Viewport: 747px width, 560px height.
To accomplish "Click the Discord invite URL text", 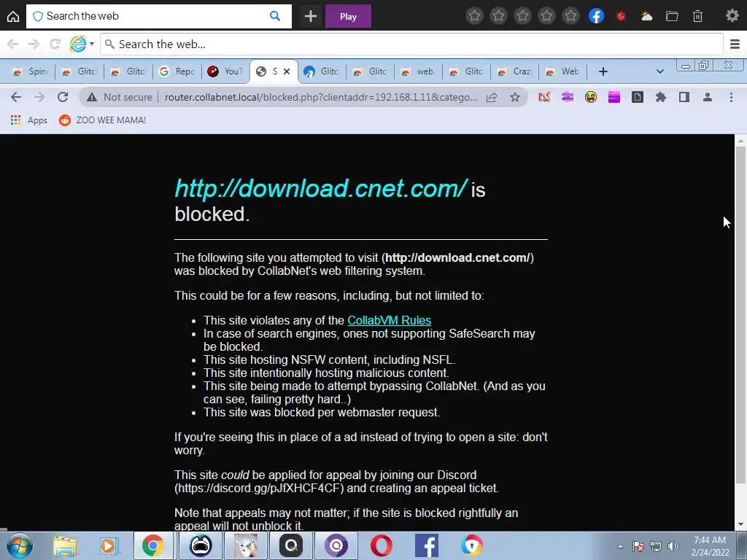I will point(259,488).
